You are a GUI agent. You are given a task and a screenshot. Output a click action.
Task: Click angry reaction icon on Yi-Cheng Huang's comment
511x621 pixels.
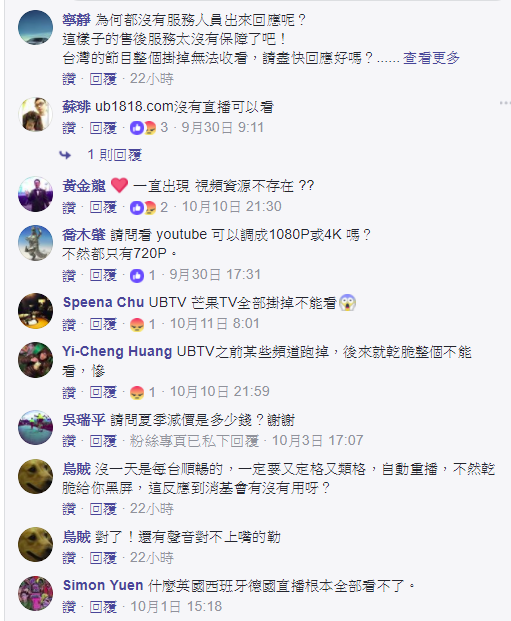click(137, 392)
